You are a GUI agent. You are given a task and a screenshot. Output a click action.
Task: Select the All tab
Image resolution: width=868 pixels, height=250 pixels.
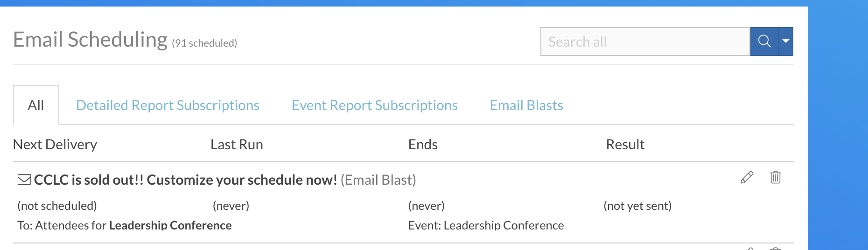point(36,105)
